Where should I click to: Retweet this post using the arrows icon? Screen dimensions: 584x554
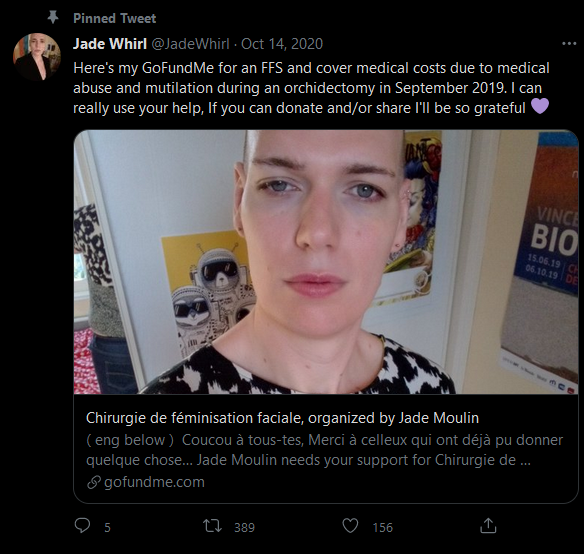(212, 526)
